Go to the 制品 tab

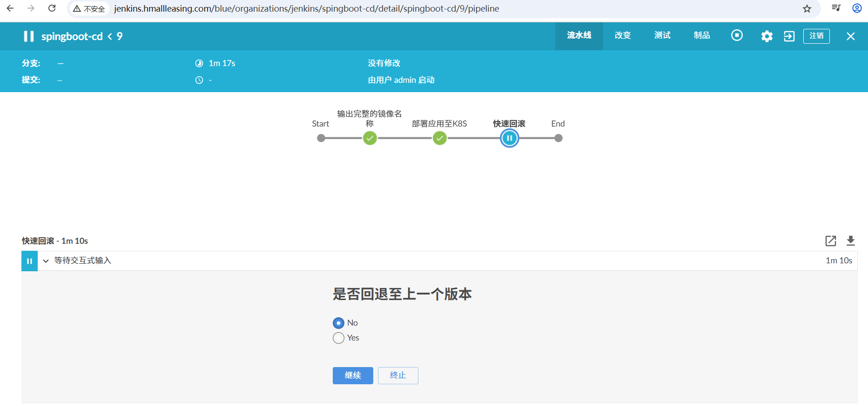[x=701, y=35]
